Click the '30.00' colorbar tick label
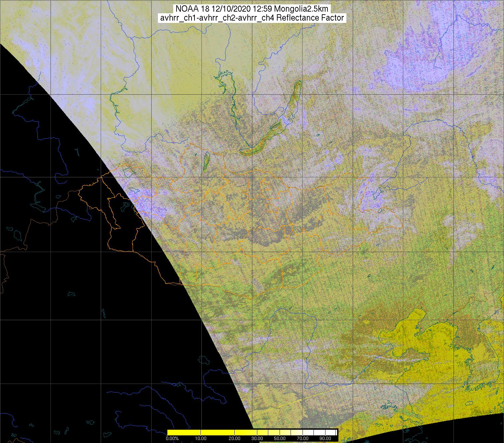The height and width of the screenshot is (443, 504). (258, 439)
